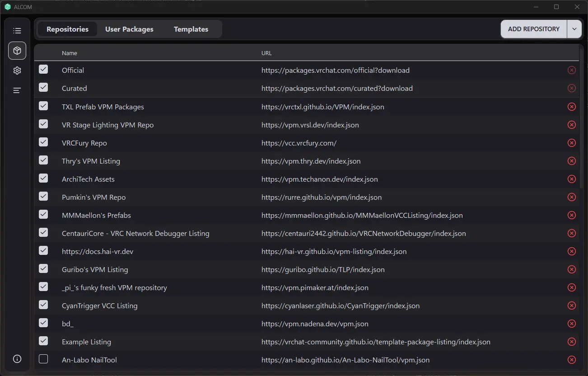Select the Repositories tab

click(x=67, y=29)
